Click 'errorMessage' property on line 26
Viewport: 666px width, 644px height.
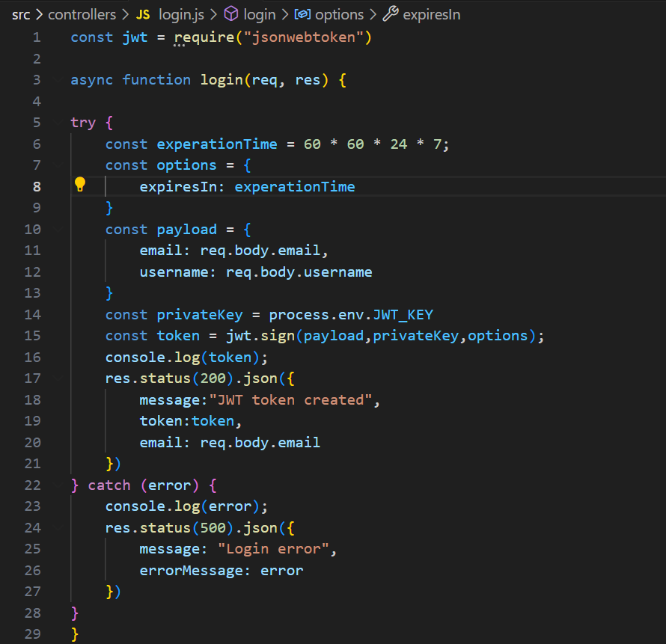click(x=191, y=571)
